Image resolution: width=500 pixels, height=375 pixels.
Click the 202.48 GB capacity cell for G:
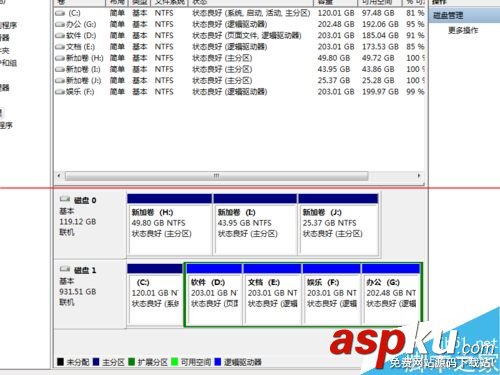click(x=336, y=25)
